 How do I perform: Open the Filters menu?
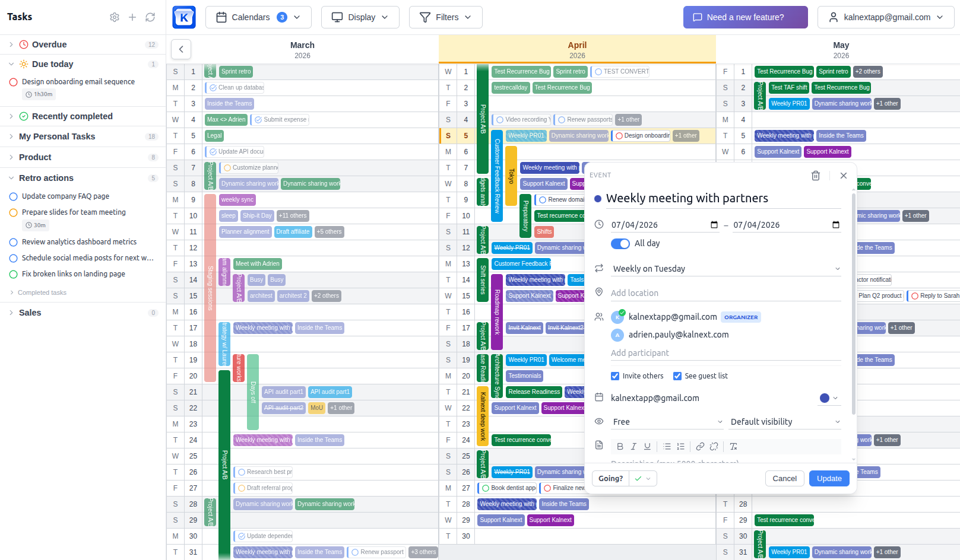point(445,17)
